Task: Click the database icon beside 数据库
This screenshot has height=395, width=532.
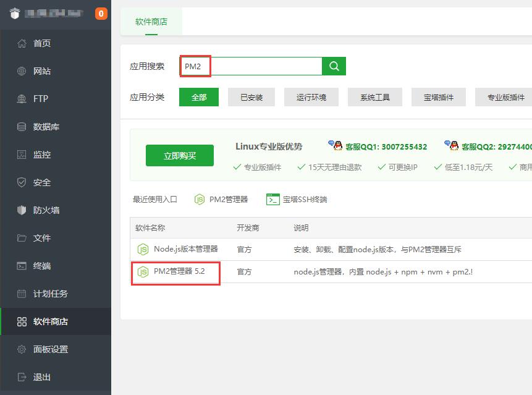Action: [22, 127]
